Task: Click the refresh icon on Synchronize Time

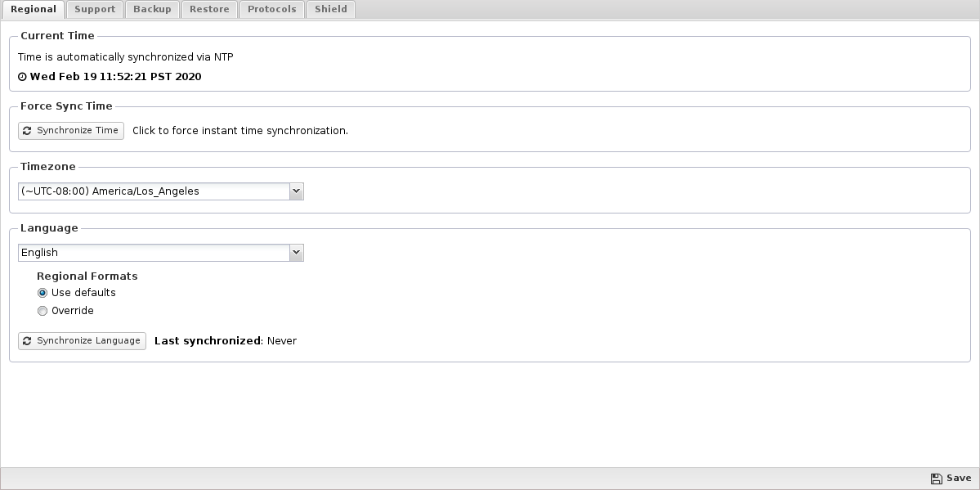Action: (27, 131)
